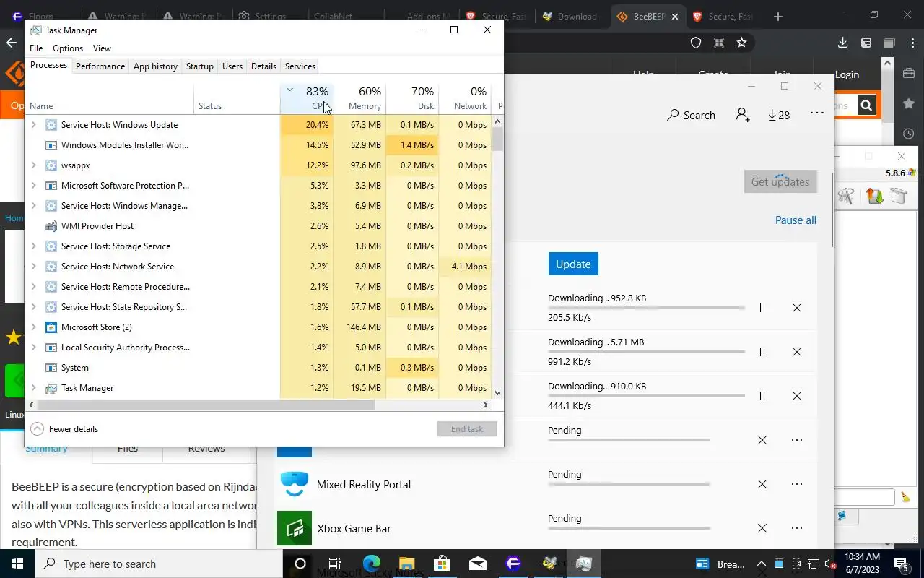Viewport: 924px width, 578px height.
Task: Cancel pending Xbox Game Bar update
Action: [x=762, y=528]
